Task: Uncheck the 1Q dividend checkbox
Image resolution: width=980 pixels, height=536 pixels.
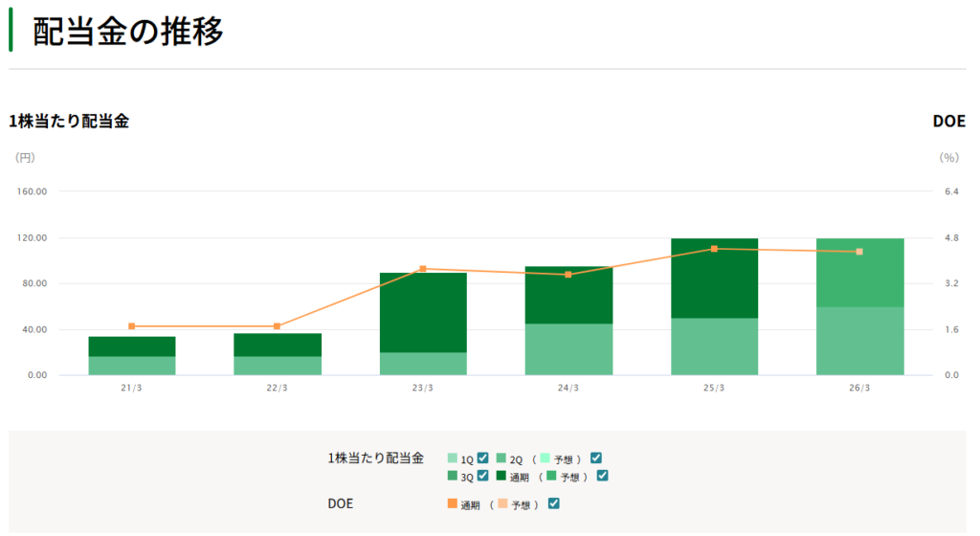Action: click(483, 458)
